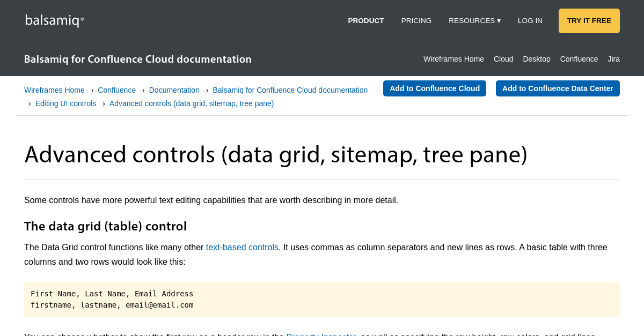Screen dimensions: 644x336
Task: Click Advanced controls breadcrumb link
Action: click(x=192, y=103)
